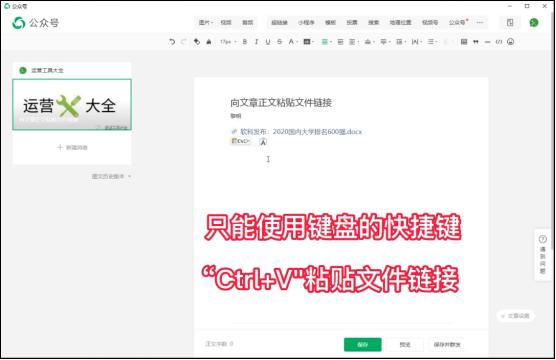Click the Ctrl paste options tag
556x360 pixels.
tap(241, 141)
